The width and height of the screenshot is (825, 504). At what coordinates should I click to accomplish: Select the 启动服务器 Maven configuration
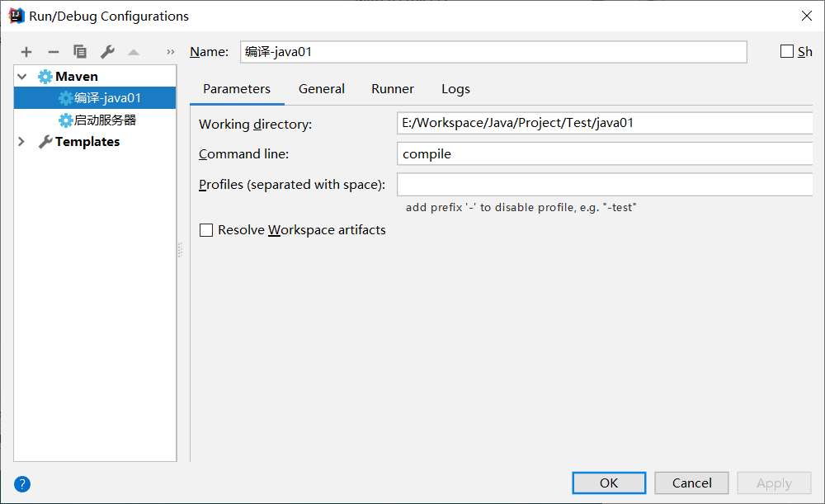coord(105,120)
